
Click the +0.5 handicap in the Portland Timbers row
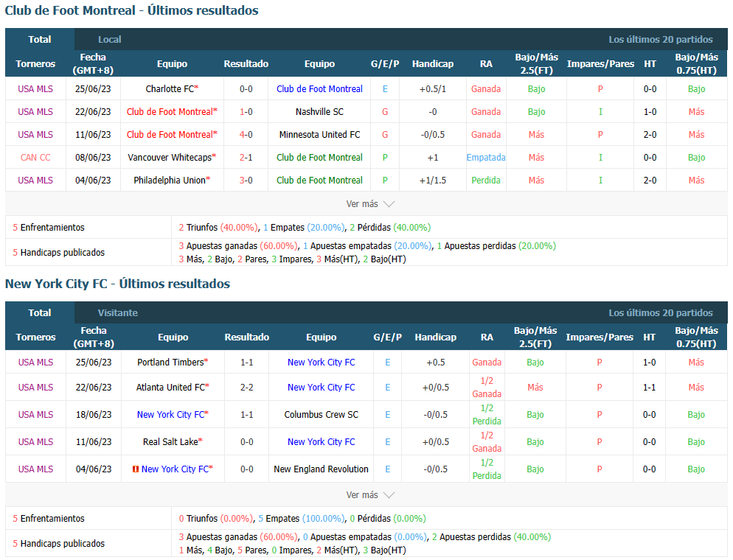click(x=435, y=362)
